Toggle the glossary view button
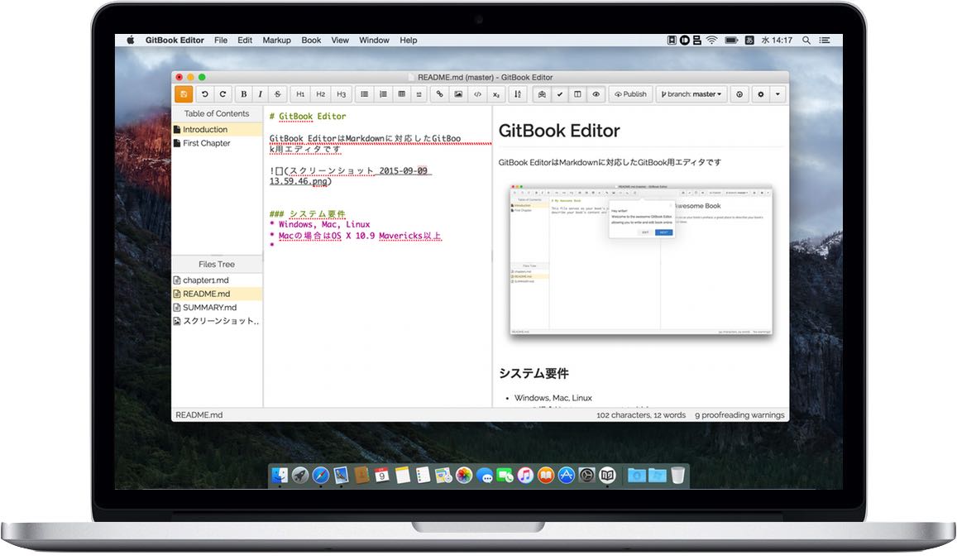The image size is (957, 560). click(542, 94)
